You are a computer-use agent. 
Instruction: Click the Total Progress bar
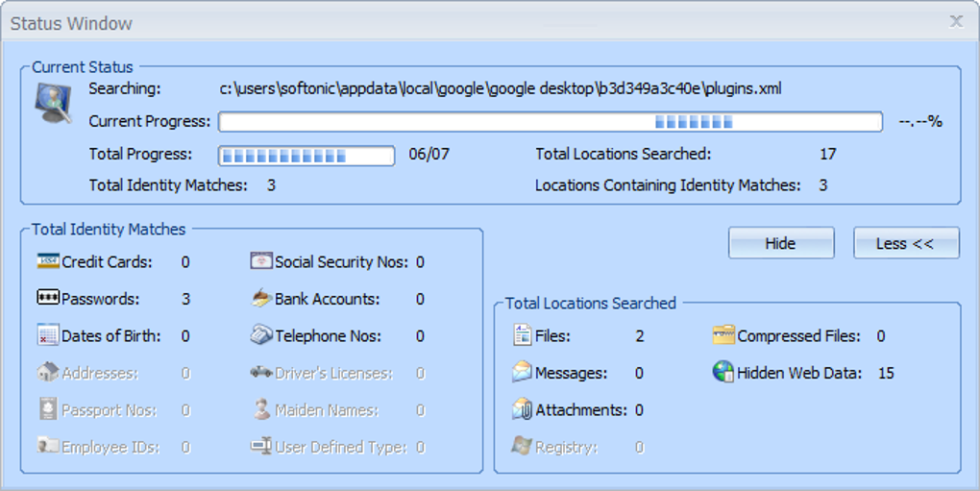point(306,156)
